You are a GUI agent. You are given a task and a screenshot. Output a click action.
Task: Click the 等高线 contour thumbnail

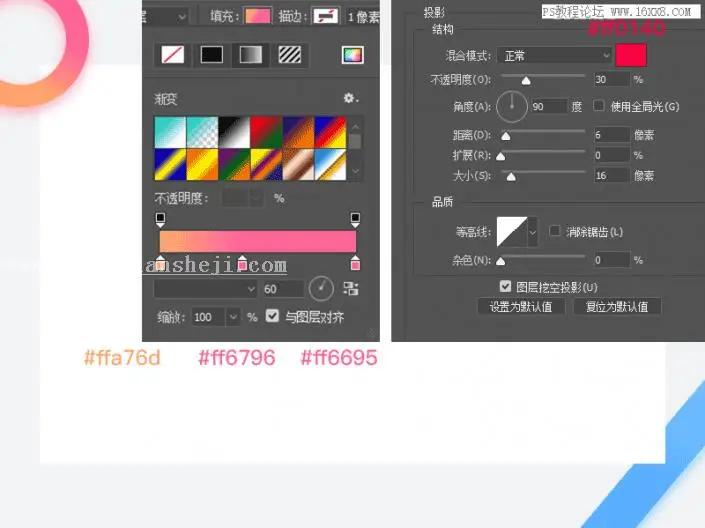(x=512, y=232)
